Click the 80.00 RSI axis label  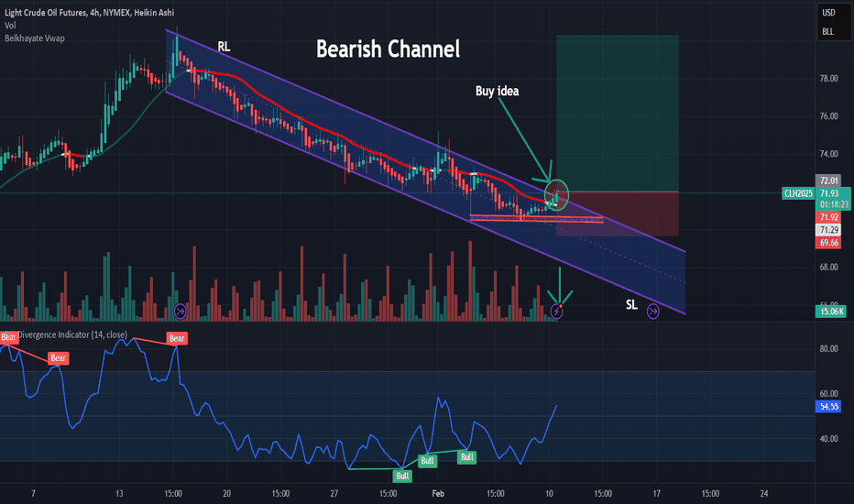tap(829, 349)
